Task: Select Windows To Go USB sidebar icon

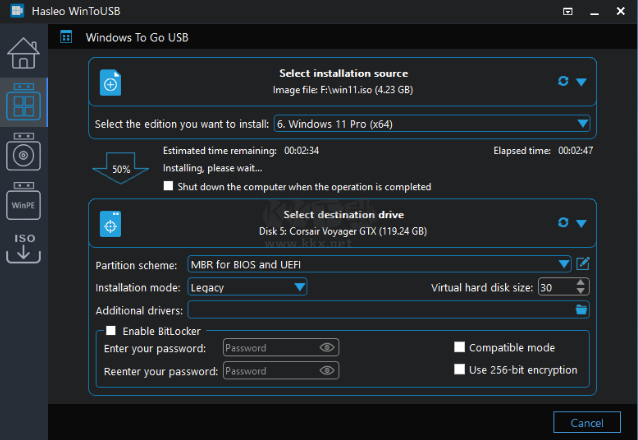Action: [22, 103]
